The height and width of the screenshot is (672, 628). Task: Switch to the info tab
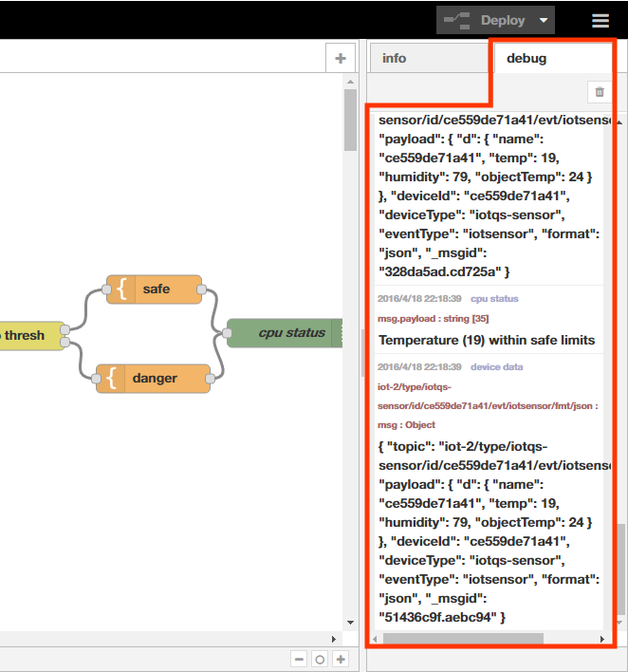(429, 58)
